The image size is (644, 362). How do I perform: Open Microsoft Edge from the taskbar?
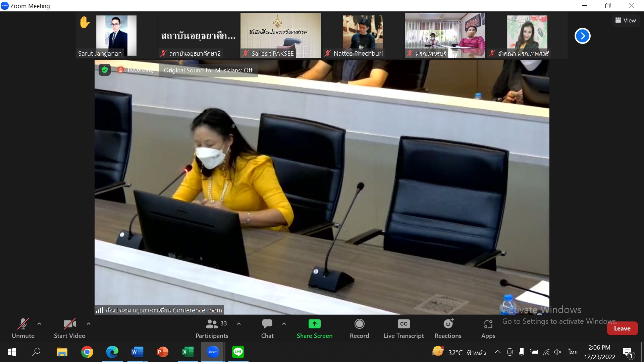point(112,352)
